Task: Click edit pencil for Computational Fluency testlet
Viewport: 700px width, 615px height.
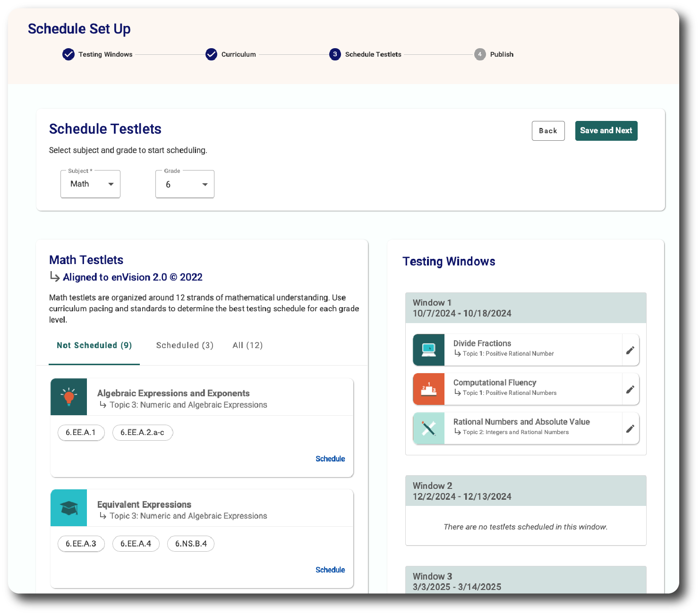Action: click(630, 389)
